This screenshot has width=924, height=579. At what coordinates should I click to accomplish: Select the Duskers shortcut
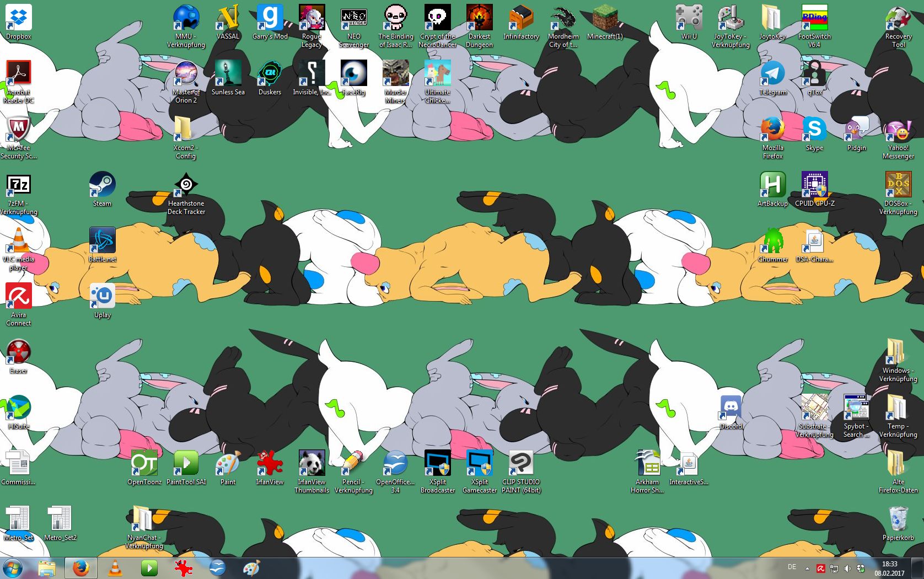click(x=270, y=78)
